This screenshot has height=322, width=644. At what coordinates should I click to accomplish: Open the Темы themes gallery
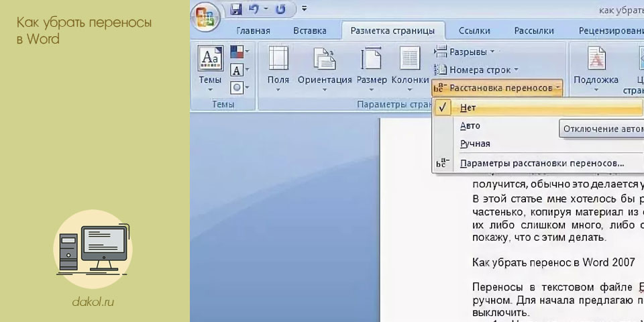pyautogui.click(x=210, y=68)
